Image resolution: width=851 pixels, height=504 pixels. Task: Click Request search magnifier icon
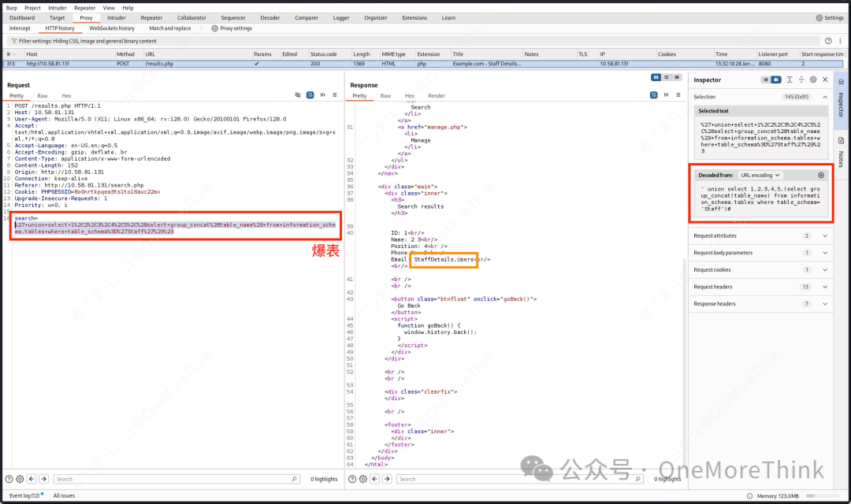(x=294, y=479)
